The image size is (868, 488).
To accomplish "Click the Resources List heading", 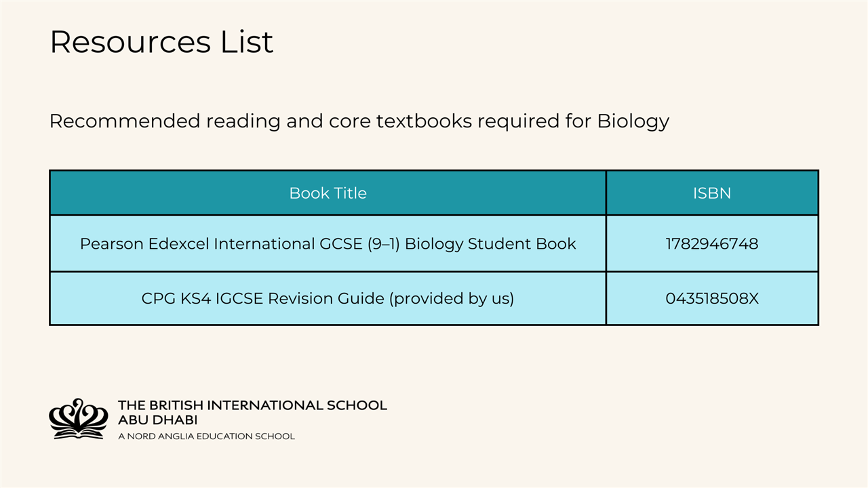I will [x=161, y=41].
